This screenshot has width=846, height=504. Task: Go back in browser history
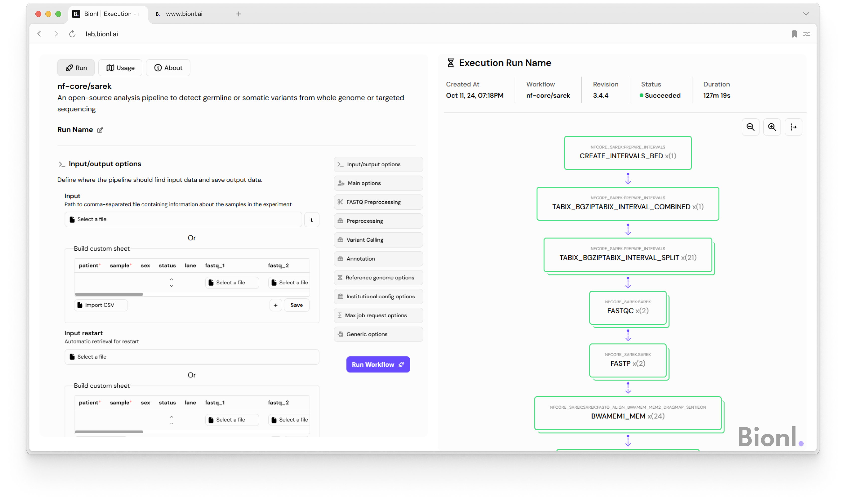(x=39, y=34)
